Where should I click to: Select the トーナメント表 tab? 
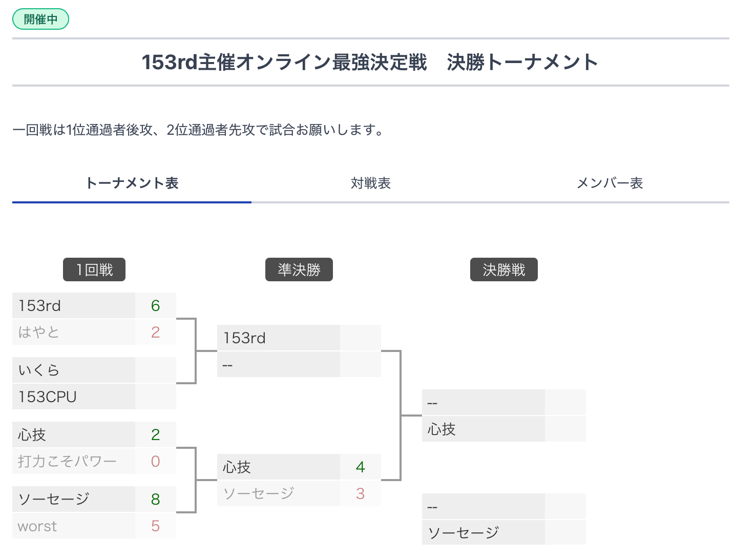[132, 183]
